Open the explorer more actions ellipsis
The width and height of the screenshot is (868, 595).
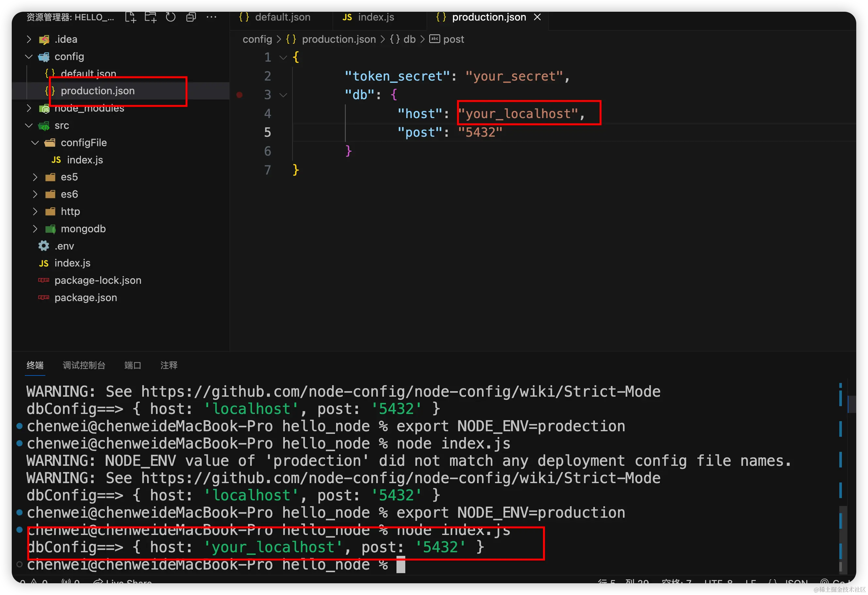pos(211,17)
